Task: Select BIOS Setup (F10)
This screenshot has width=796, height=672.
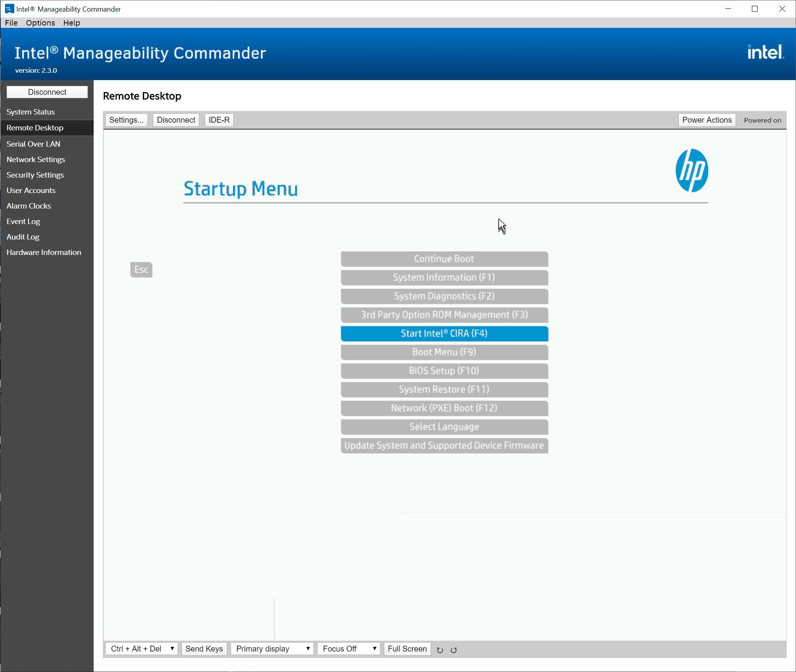Action: 444,371
